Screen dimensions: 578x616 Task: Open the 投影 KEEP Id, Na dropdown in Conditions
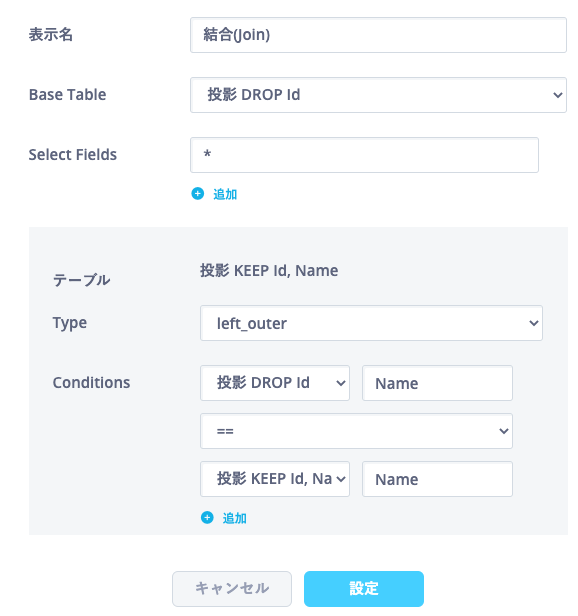click(x=275, y=479)
